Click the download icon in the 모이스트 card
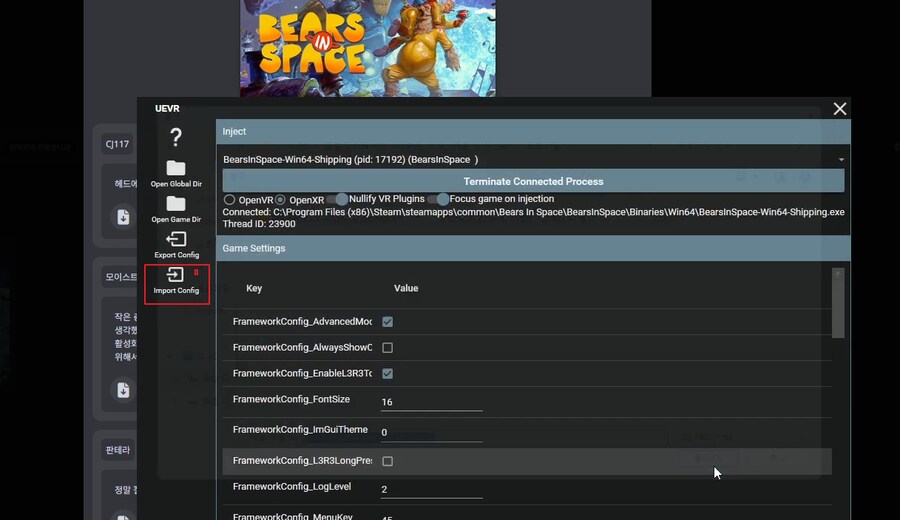This screenshot has height=520, width=900. (x=123, y=389)
